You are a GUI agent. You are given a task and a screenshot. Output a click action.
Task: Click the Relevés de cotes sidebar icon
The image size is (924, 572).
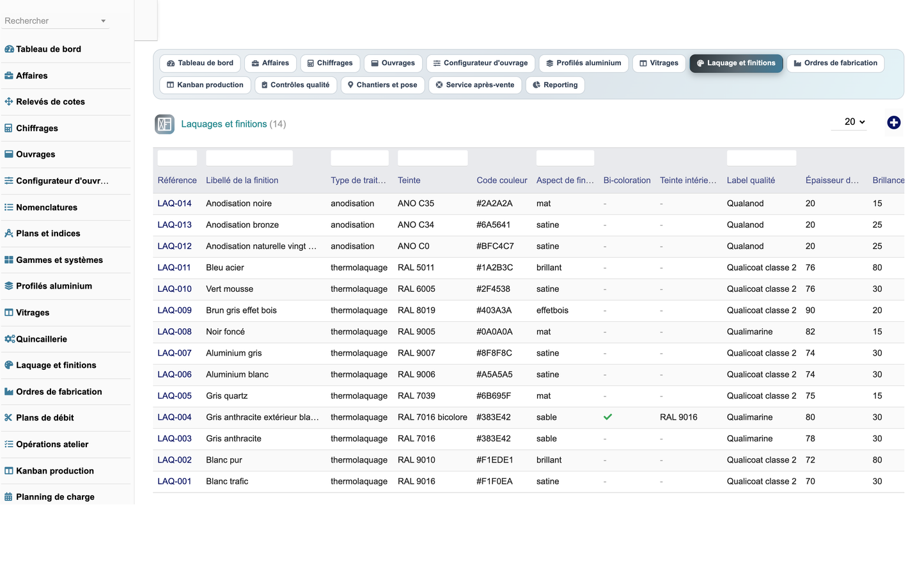pos(9,102)
